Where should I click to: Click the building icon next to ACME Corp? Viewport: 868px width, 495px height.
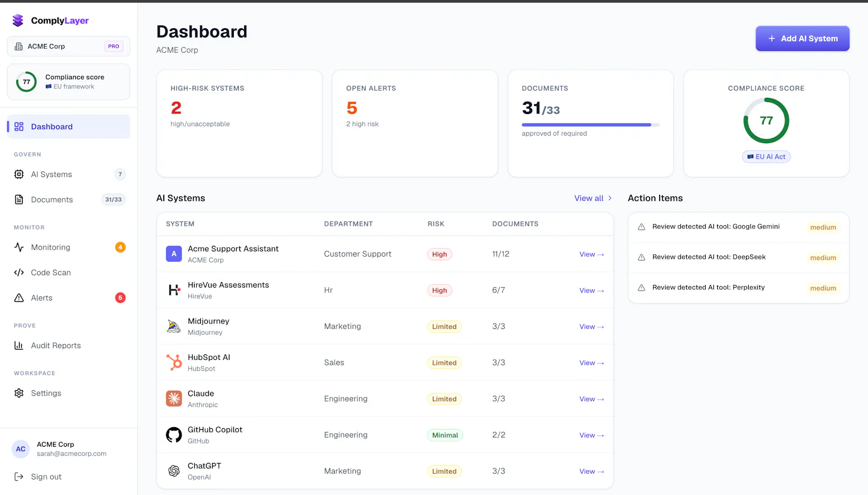coord(18,47)
